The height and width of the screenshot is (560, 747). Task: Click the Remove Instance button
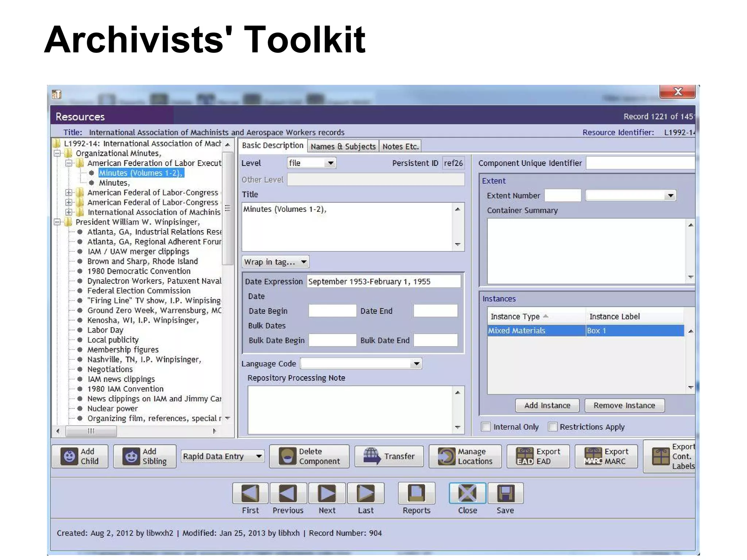624,405
